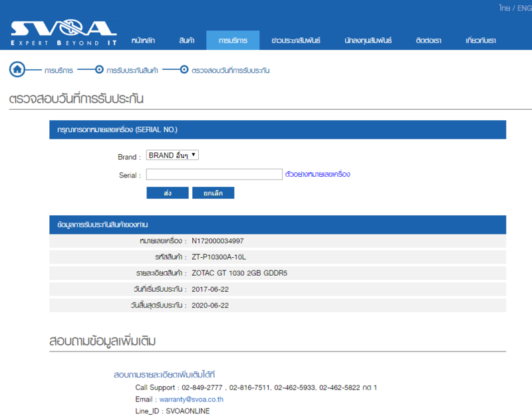Open the หน้าหลัก menu item
This screenshot has width=532, height=420.
[x=143, y=41]
